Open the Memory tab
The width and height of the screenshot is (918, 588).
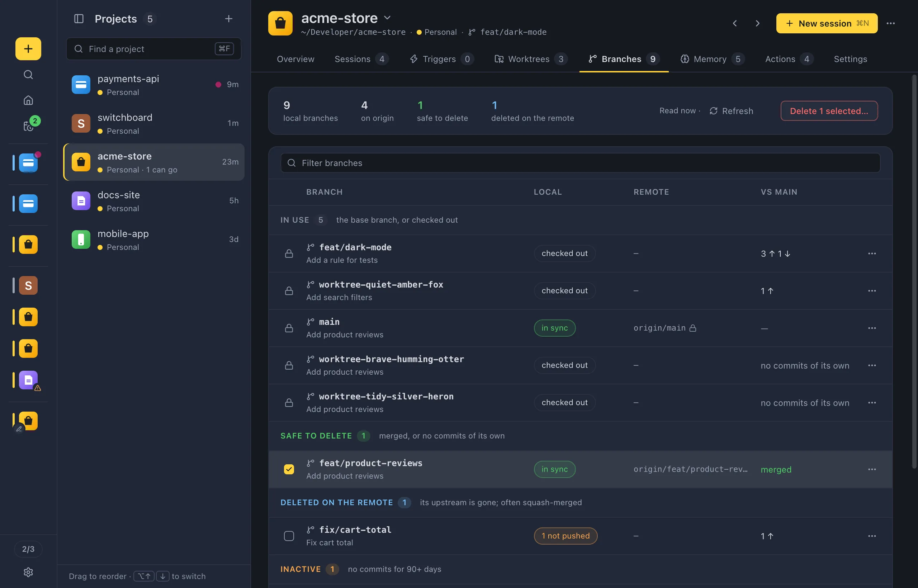click(x=713, y=59)
